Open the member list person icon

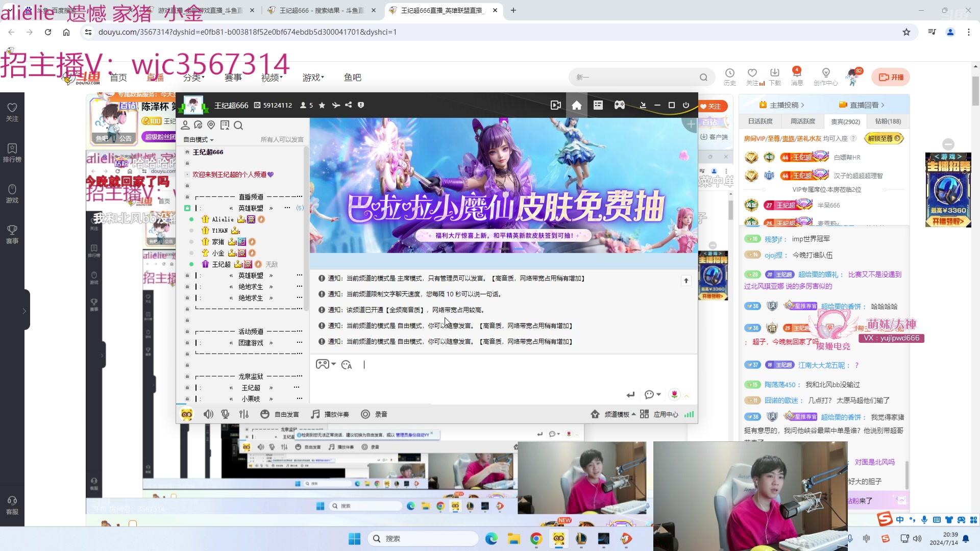coord(185,125)
